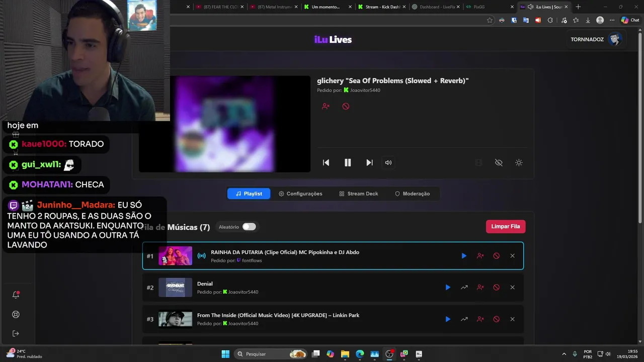Open the support lifebuoy icon in sidebar

coord(16,314)
